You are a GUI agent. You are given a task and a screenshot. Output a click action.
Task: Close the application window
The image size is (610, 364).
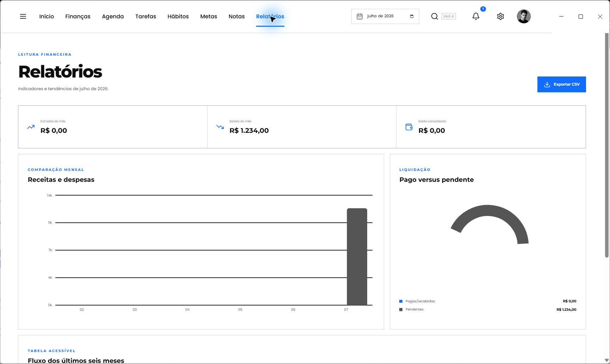[600, 17]
